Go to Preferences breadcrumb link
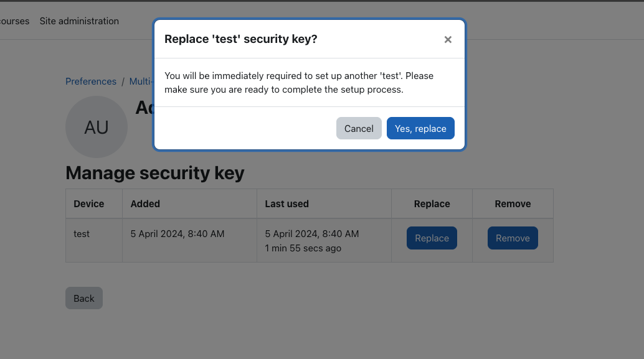The height and width of the screenshot is (359, 644). coord(91,82)
